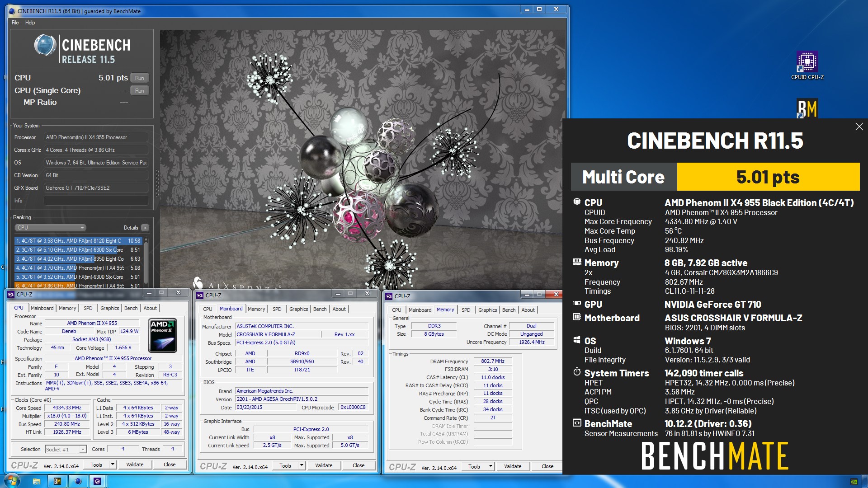Click System Timers icon in BenchMate panel
Image resolution: width=868 pixels, height=488 pixels.
coord(577,372)
